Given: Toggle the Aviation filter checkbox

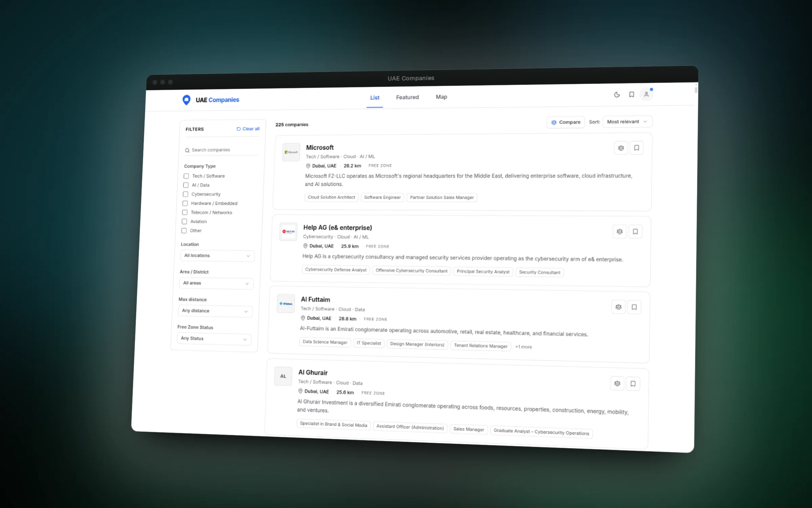Looking at the screenshot, I should [184, 221].
